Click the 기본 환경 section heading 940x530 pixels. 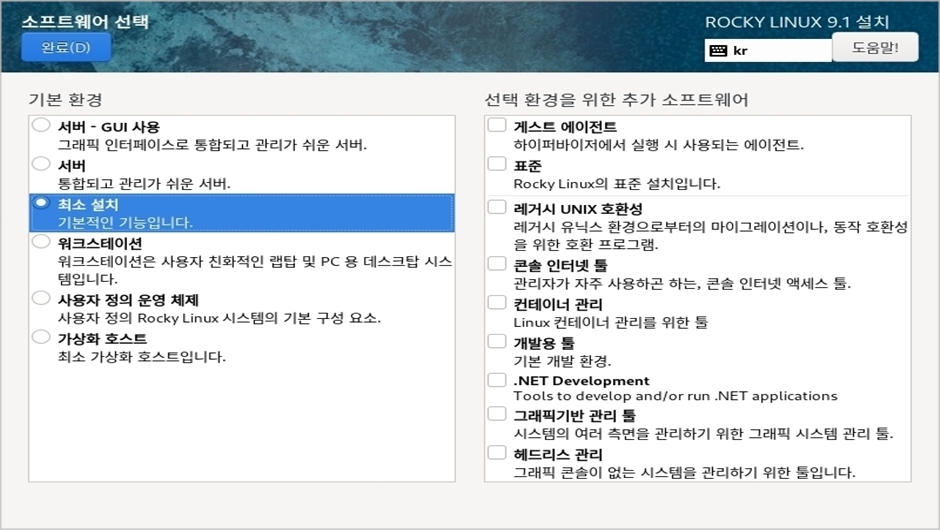65,100
